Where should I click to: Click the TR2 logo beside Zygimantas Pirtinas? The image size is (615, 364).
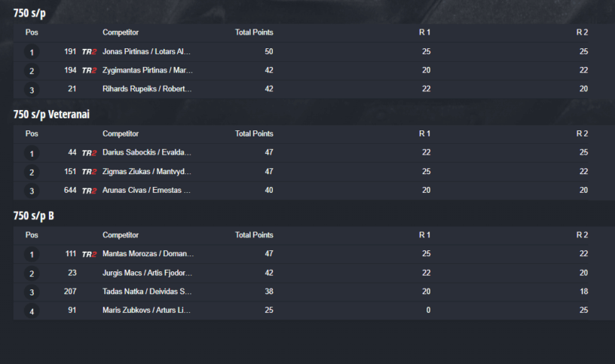pos(89,71)
